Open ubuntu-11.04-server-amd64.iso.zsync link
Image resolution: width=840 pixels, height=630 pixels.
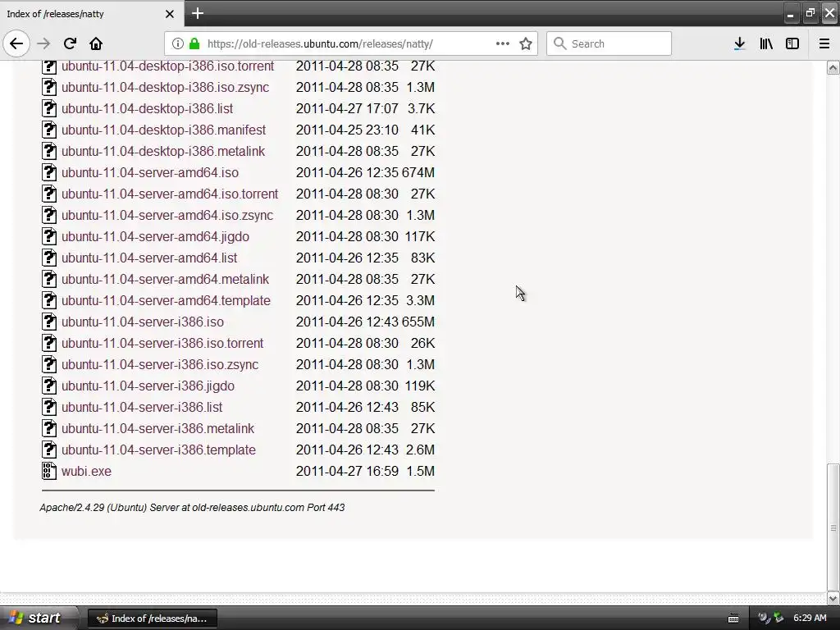point(167,216)
